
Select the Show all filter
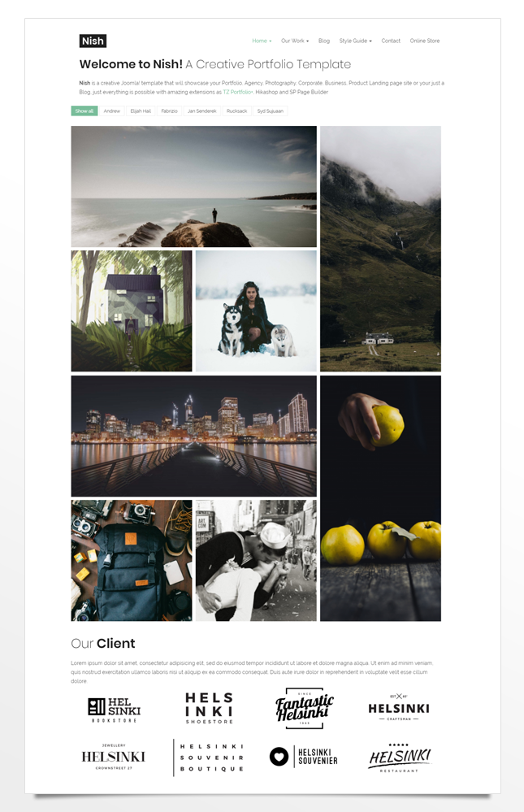pyautogui.click(x=84, y=111)
